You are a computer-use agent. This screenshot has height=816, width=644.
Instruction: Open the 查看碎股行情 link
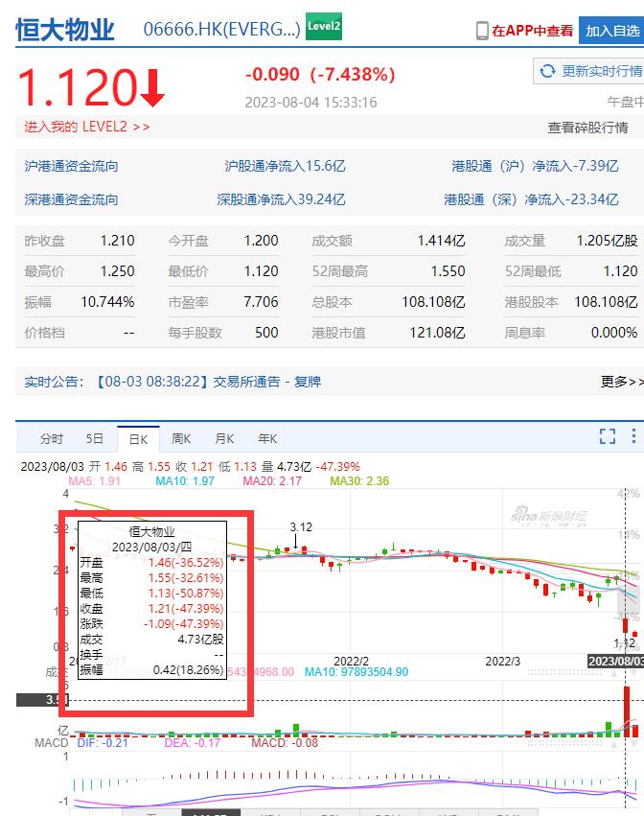click(594, 128)
